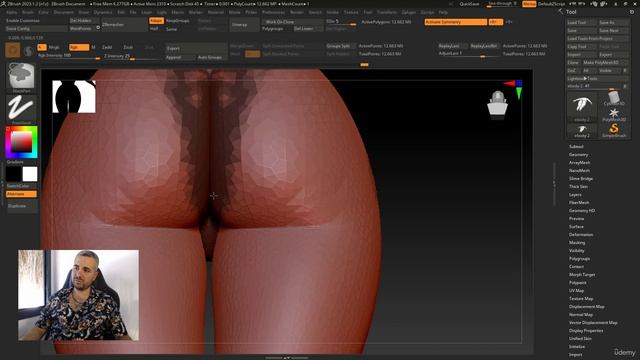This screenshot has height=360, width=640.
Task: Open the Alpha menu
Action: pos(11,12)
